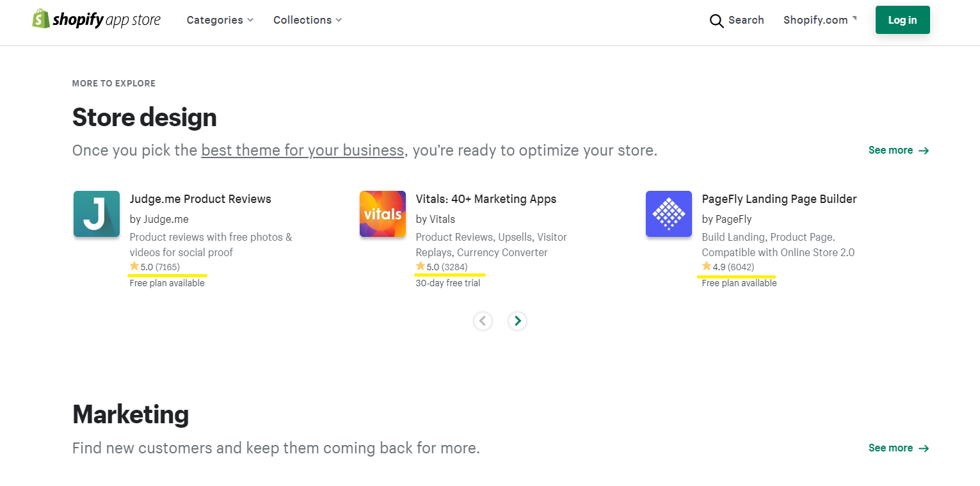
Task: Open the Shopify.com dropdown
Action: 820,20
